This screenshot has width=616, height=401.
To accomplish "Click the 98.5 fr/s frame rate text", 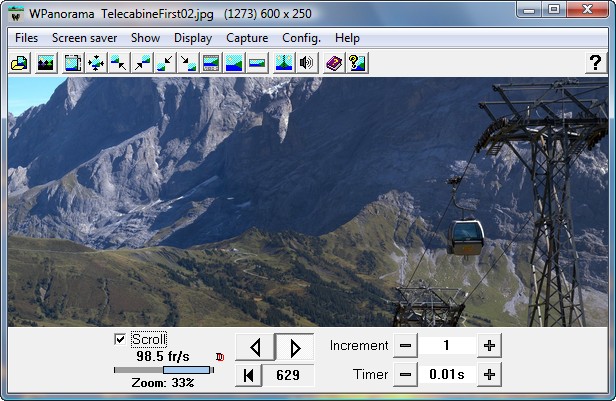I will coord(163,357).
